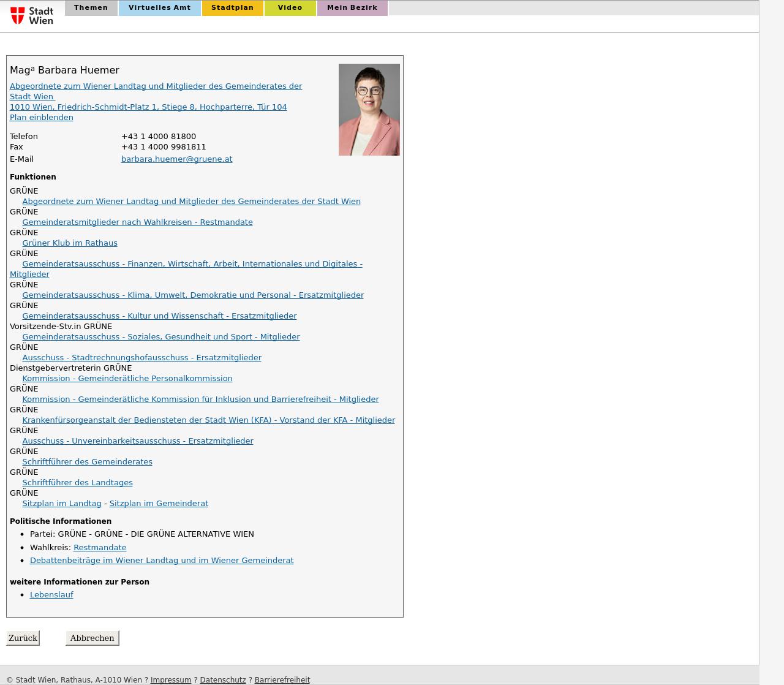Go to Mein Bezirk tab

352,8
